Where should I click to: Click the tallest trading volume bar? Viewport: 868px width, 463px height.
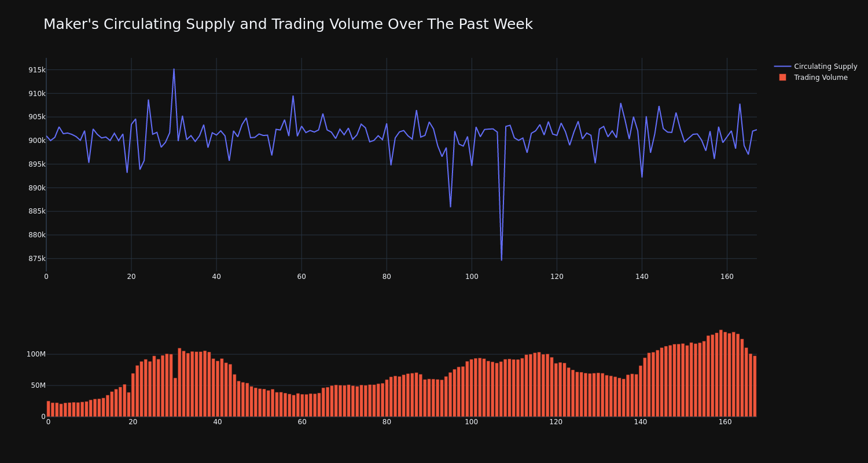tap(721, 373)
